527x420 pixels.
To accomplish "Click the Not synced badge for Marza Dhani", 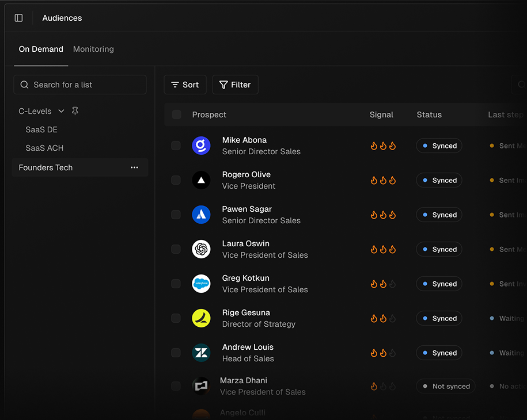I will click(x=446, y=386).
